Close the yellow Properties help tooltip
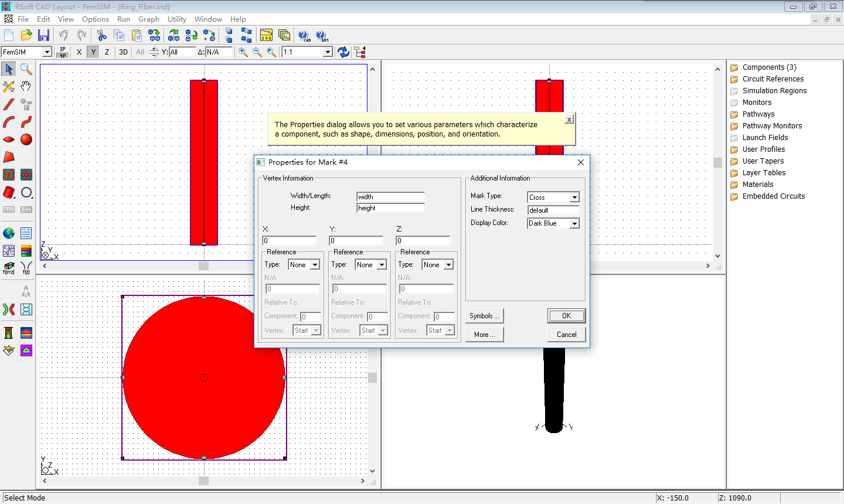Screen dimensions: 844x504 pos(569,120)
